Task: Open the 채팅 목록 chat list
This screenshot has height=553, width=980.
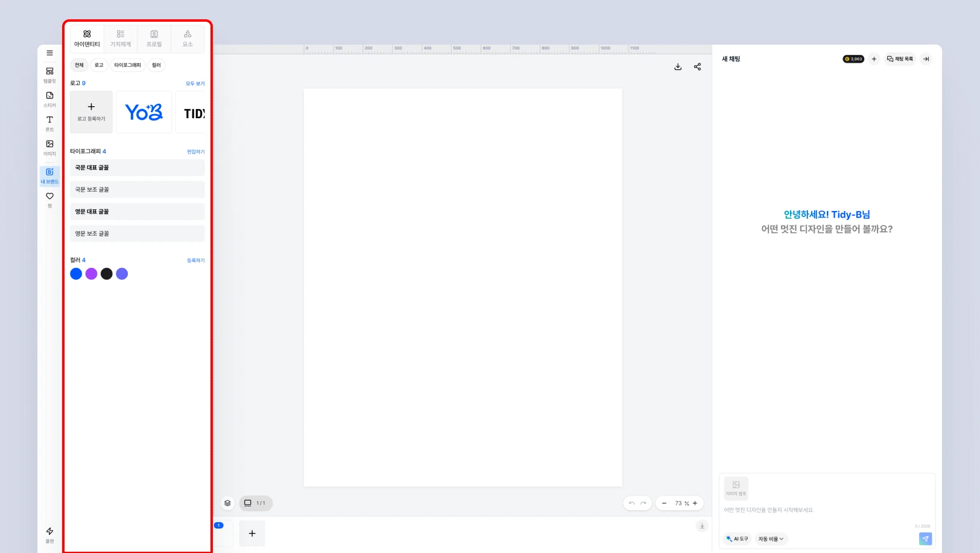Action: pos(900,59)
